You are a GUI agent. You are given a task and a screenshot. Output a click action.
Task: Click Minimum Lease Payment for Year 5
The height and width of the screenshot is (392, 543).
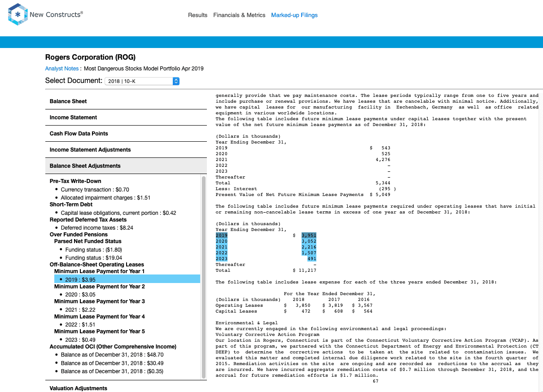(100, 331)
